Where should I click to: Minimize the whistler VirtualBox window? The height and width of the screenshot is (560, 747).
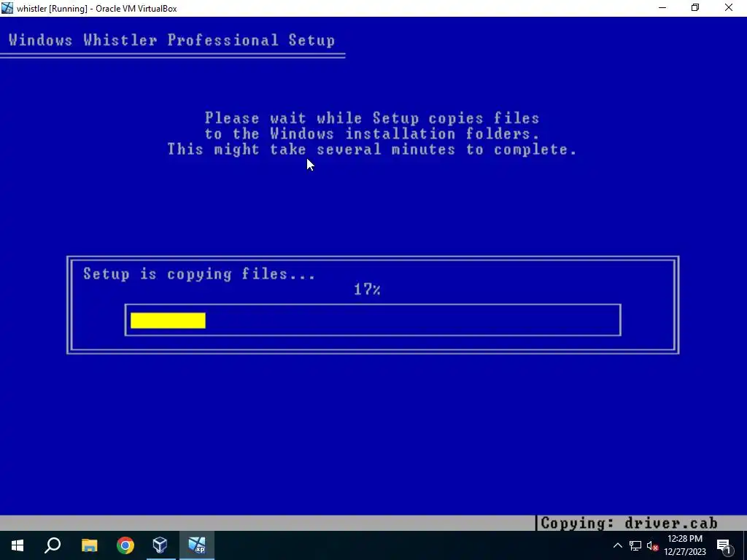(x=662, y=8)
